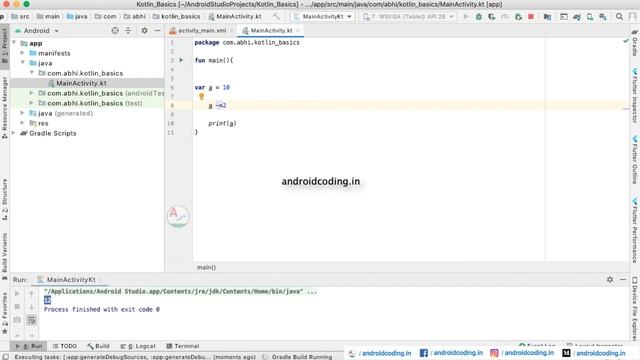The height and width of the screenshot is (360, 640).
Task: Open the Terminal tool window tab
Action: [183, 346]
